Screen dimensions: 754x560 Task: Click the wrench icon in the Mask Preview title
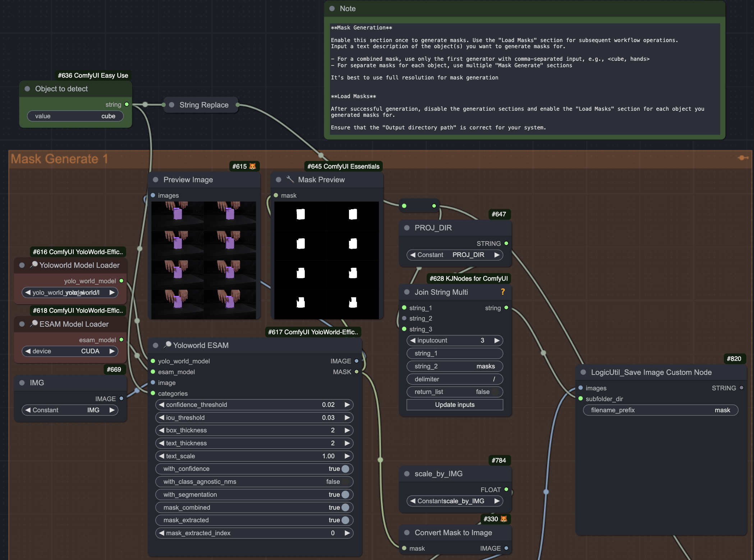pos(290,179)
